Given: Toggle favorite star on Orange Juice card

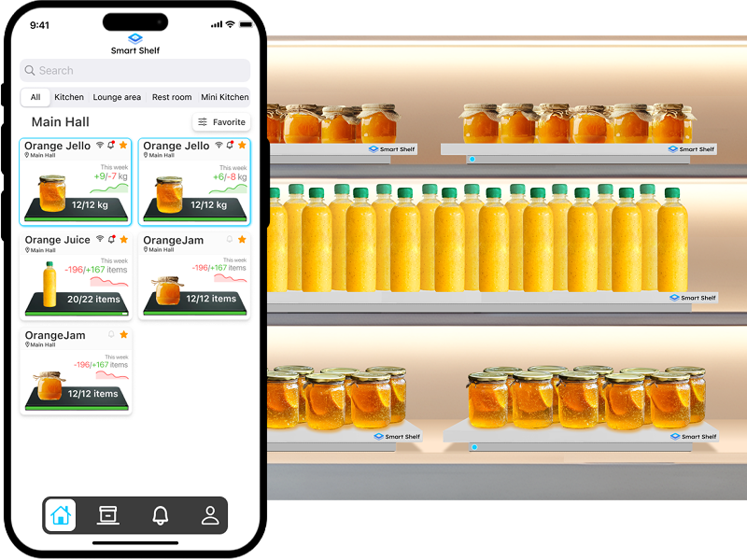Looking at the screenshot, I should (124, 239).
